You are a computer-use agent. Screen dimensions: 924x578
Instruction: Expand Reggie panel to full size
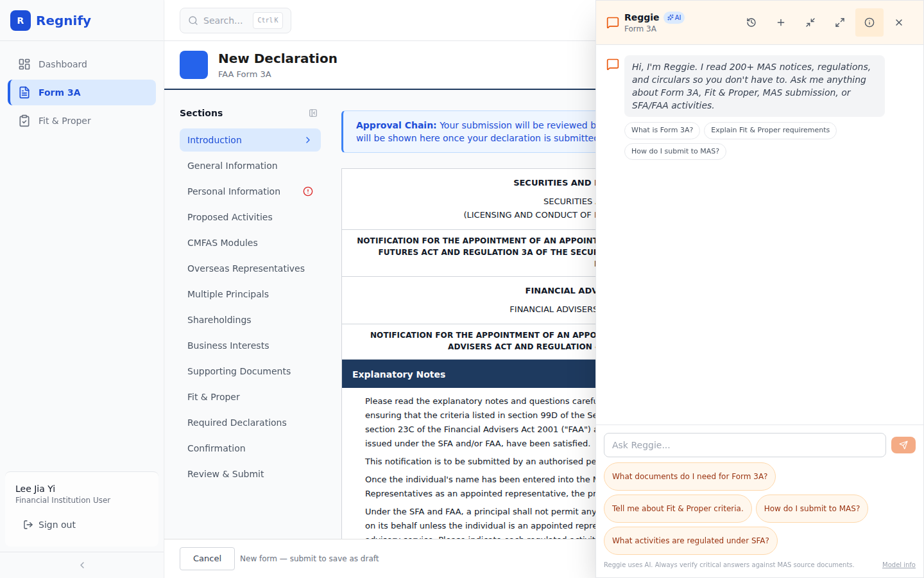(840, 22)
